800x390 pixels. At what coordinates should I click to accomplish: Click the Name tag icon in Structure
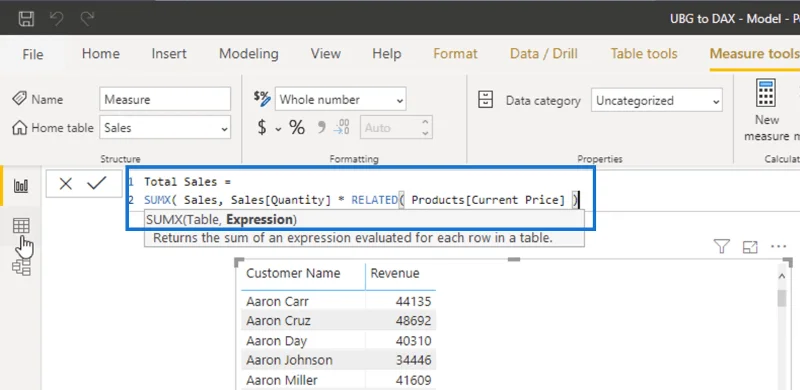(19, 99)
